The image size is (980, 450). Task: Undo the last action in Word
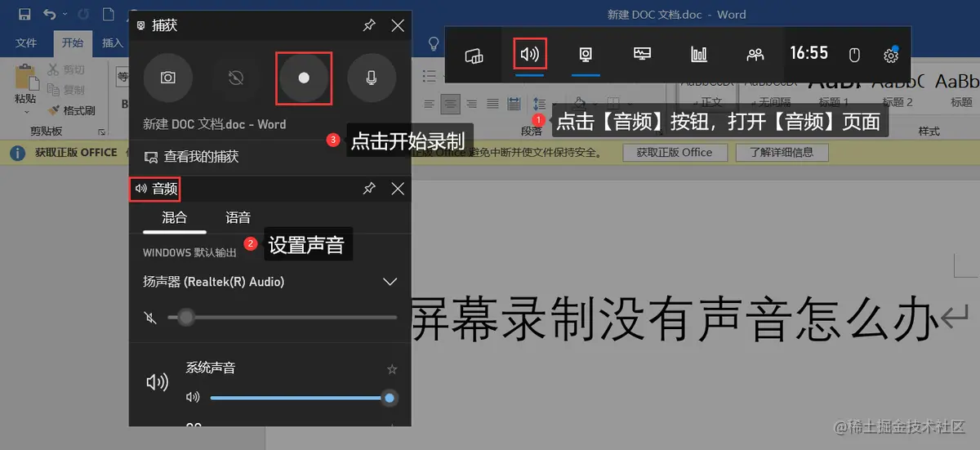pyautogui.click(x=50, y=14)
